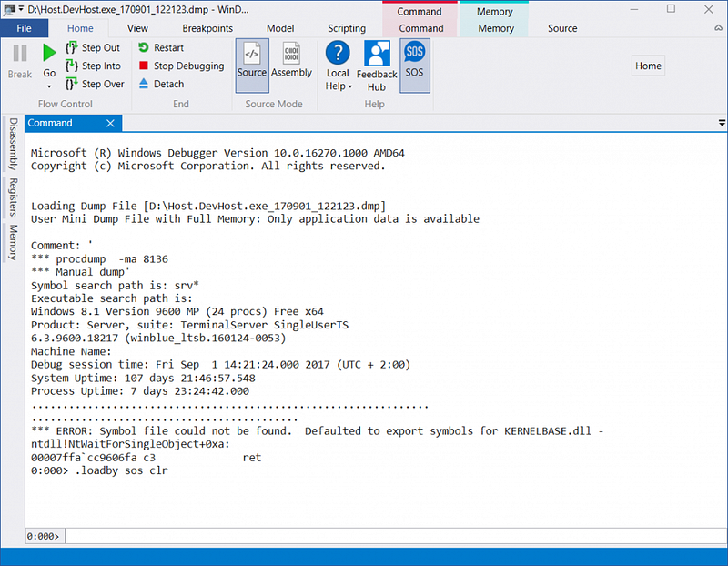
Task: Open the Go dropdown arrow
Action: click(x=49, y=86)
